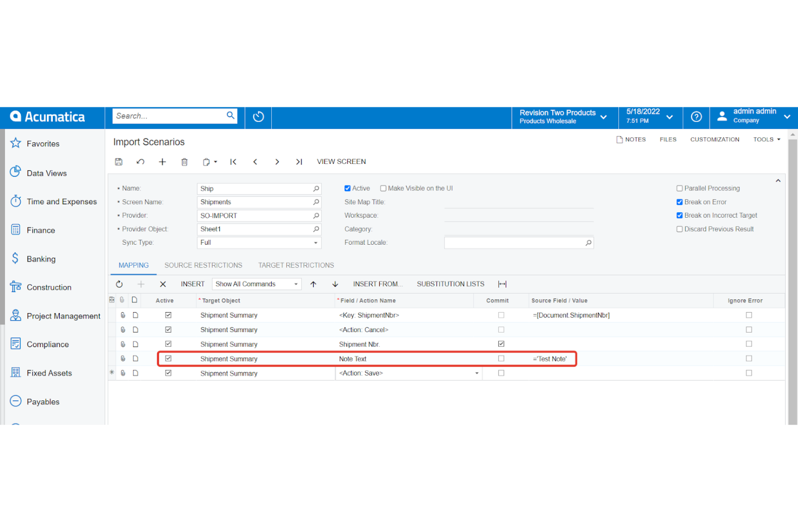The height and width of the screenshot is (532, 798).
Task: Check Ignore Error for Key ShipmentNbr row
Action: [749, 315]
